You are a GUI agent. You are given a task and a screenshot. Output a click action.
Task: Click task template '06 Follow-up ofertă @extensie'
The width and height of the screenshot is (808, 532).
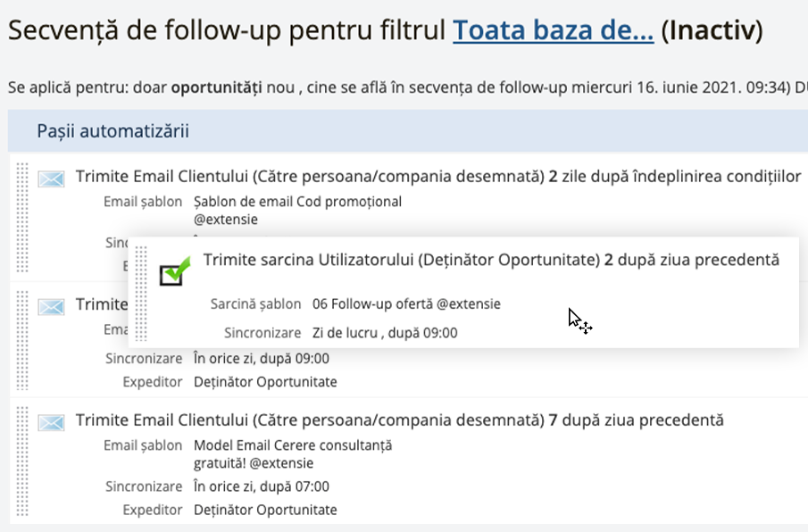point(406,303)
